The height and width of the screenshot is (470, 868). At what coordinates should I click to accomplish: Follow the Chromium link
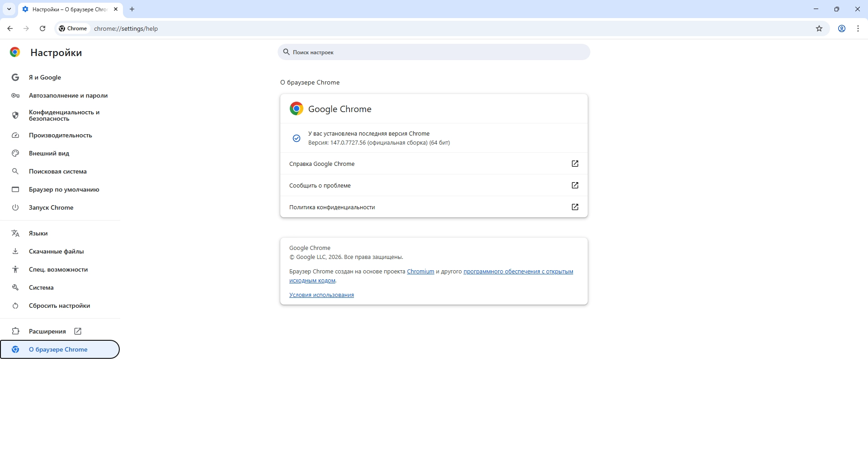point(420,272)
